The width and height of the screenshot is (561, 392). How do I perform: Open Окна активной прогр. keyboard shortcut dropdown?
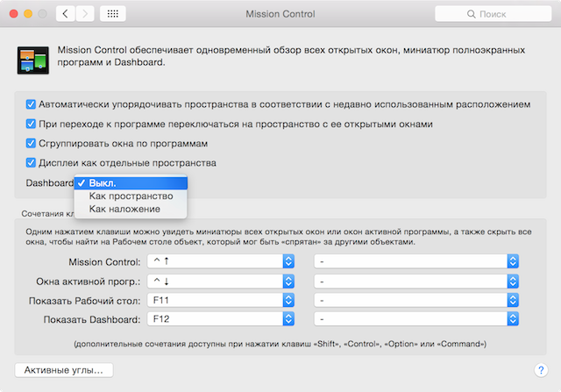(221, 282)
